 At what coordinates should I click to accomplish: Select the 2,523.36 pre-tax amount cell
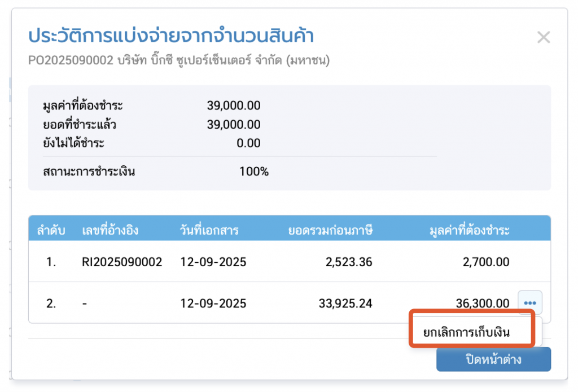point(349,262)
